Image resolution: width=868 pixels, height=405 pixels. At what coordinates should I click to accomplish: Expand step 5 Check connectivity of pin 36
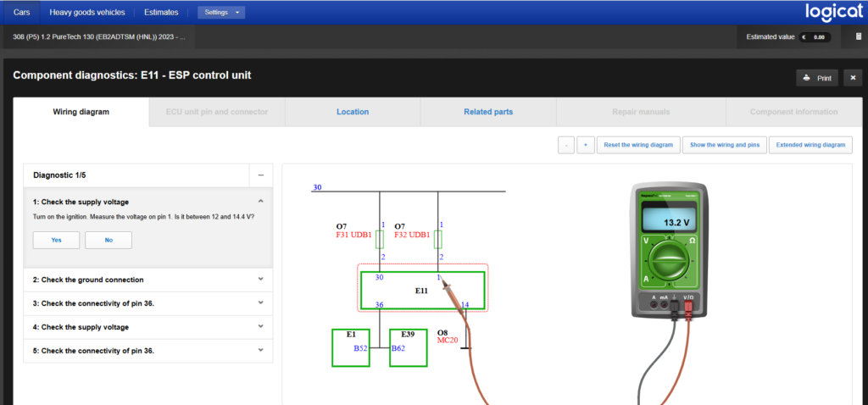147,351
